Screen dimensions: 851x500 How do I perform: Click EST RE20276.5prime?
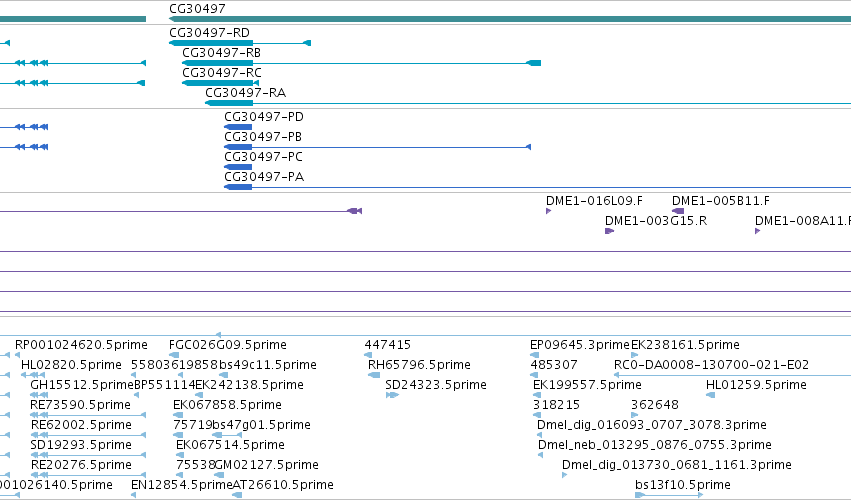[81, 465]
